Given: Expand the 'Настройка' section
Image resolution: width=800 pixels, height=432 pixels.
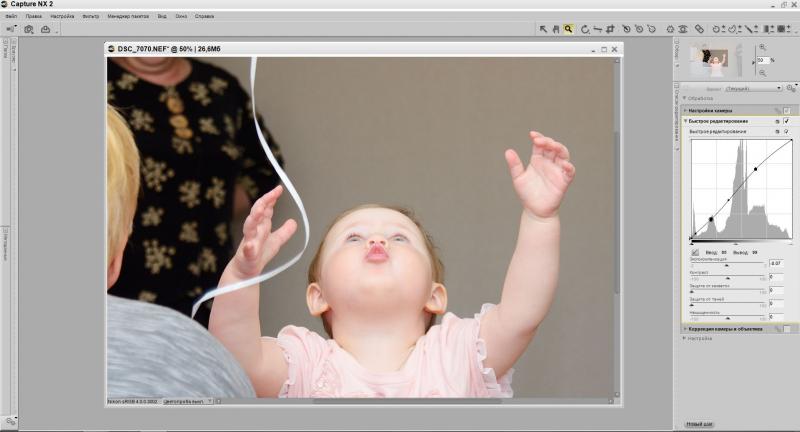Looking at the screenshot, I should [x=685, y=338].
